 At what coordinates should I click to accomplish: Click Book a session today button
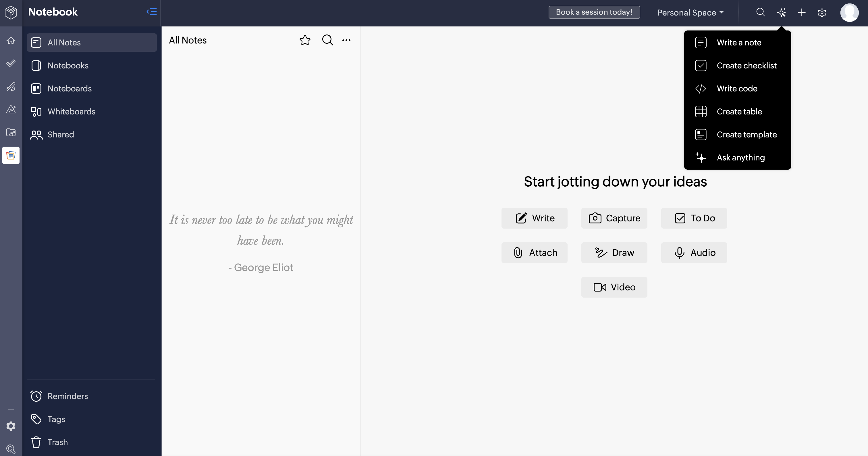coord(594,12)
